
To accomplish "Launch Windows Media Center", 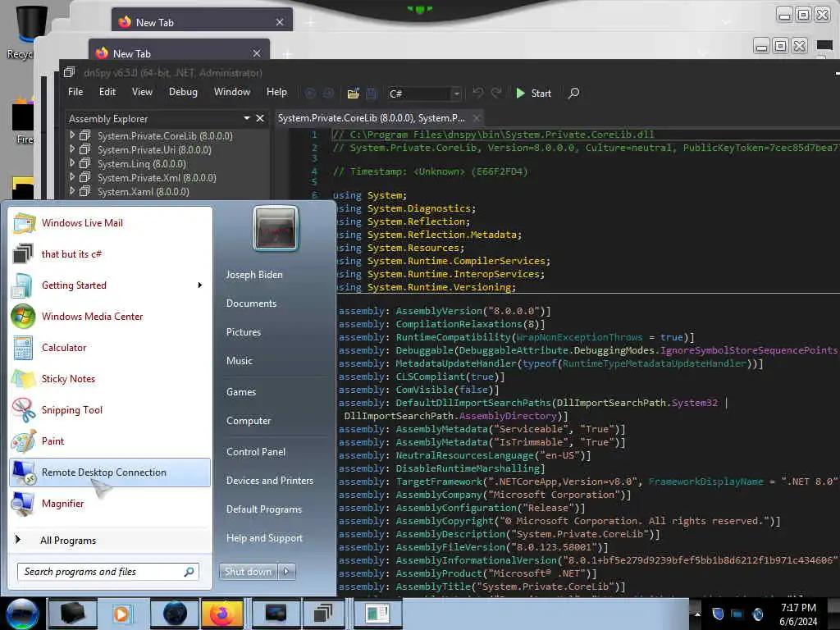I will tap(111, 316).
